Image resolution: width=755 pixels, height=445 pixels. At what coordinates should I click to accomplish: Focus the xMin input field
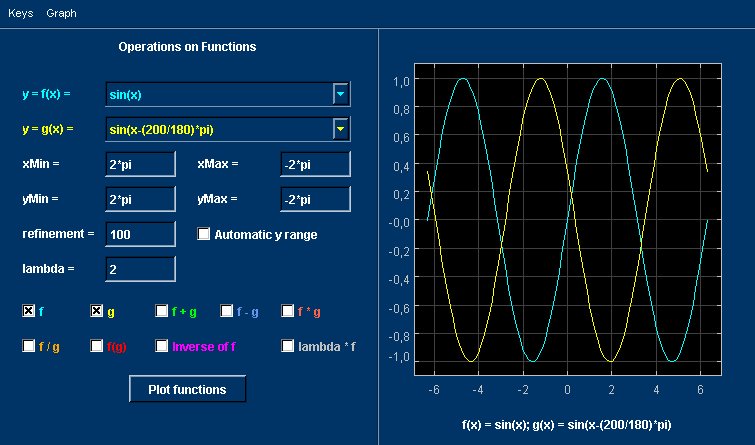tap(140, 164)
